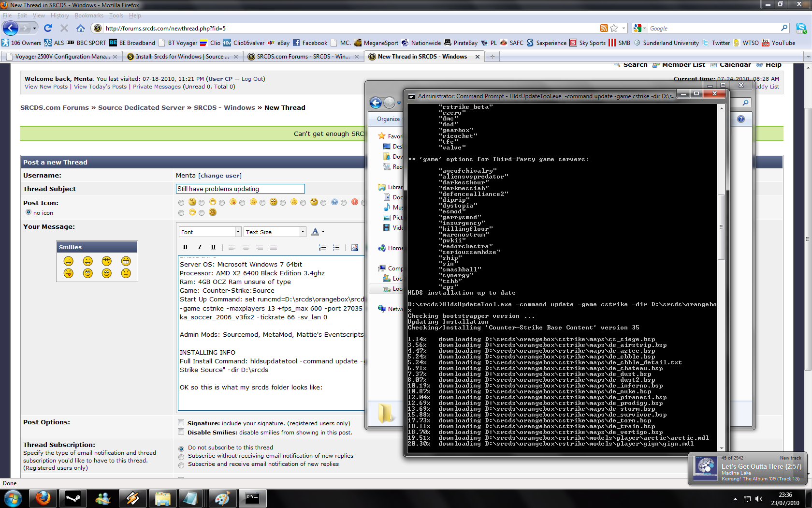Open the Private Messages link
This screenshot has width=812, height=508.
(157, 87)
